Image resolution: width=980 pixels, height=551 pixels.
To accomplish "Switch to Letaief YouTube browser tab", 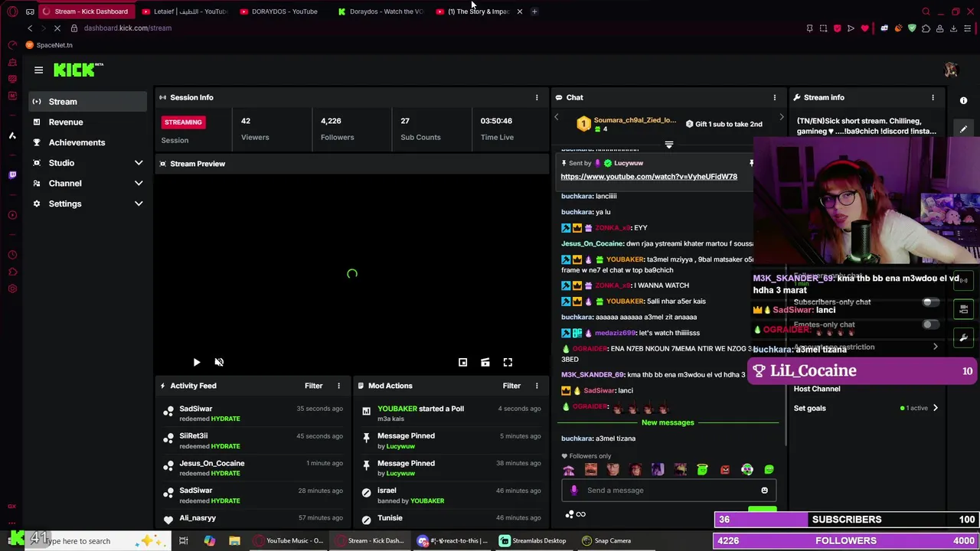I will coord(185,11).
